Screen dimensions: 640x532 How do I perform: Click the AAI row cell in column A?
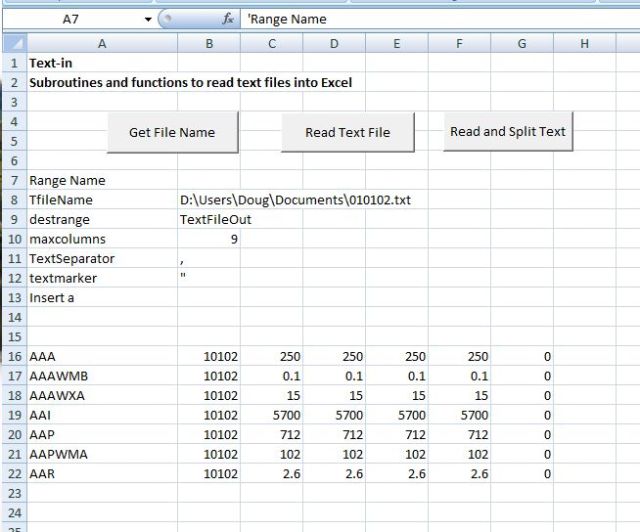coord(101,415)
